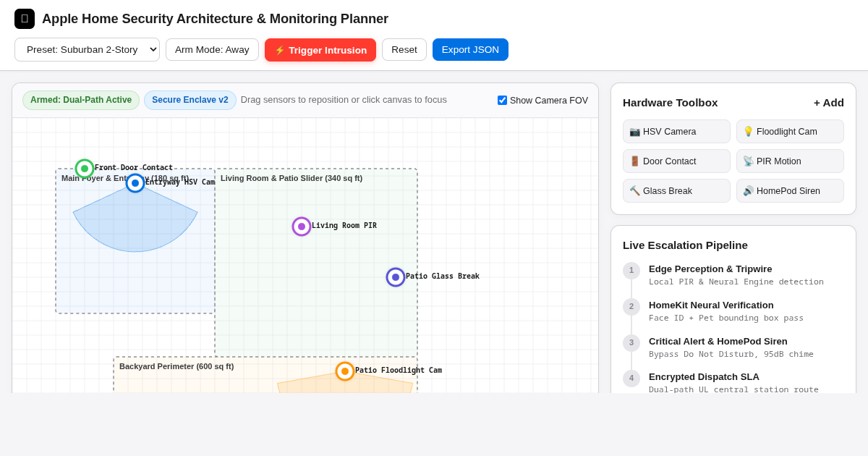This screenshot has height=456, width=868.
Task: Select the Patio Floodlight Cam sensor node
Action: [345, 371]
